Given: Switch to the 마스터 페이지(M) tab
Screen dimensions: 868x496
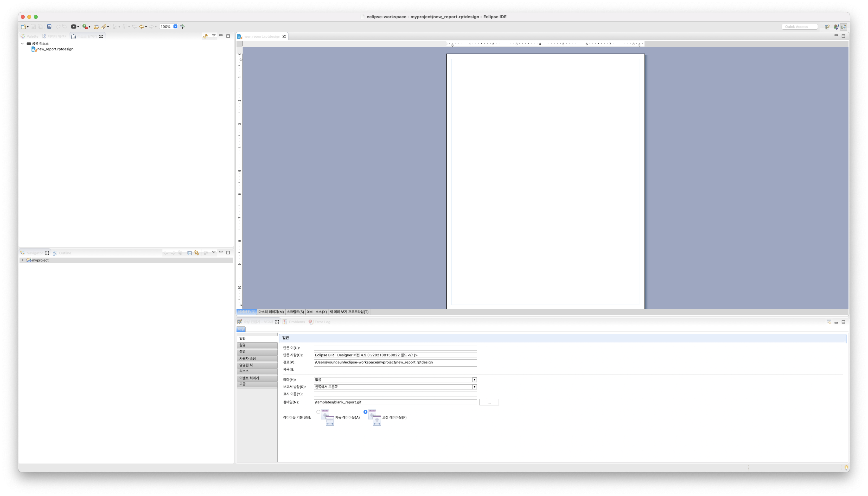Looking at the screenshot, I should pos(271,312).
